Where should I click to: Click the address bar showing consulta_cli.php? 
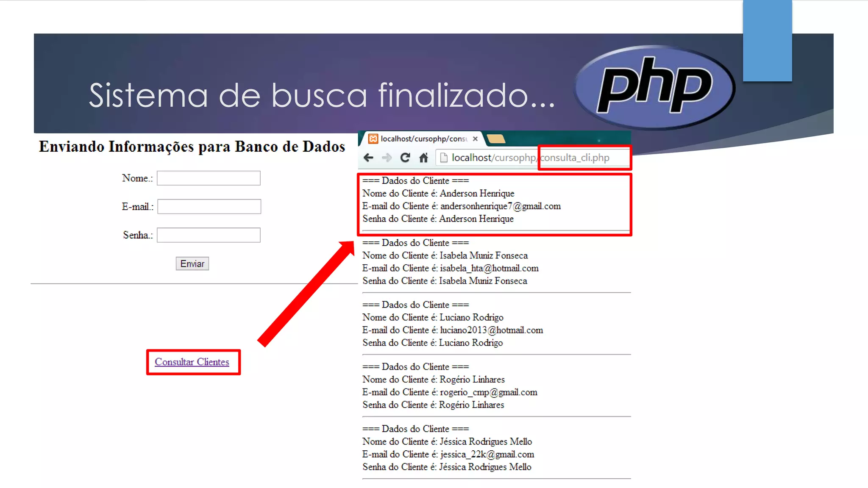coord(533,158)
